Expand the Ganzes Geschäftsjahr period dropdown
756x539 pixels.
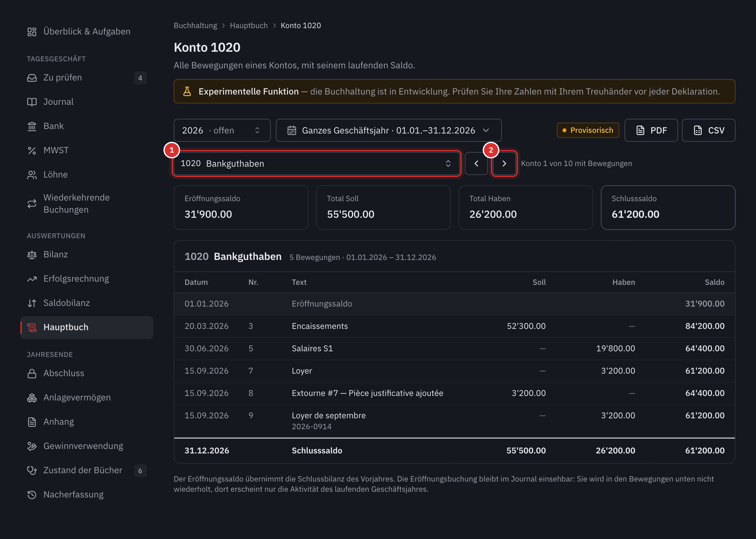tap(388, 130)
